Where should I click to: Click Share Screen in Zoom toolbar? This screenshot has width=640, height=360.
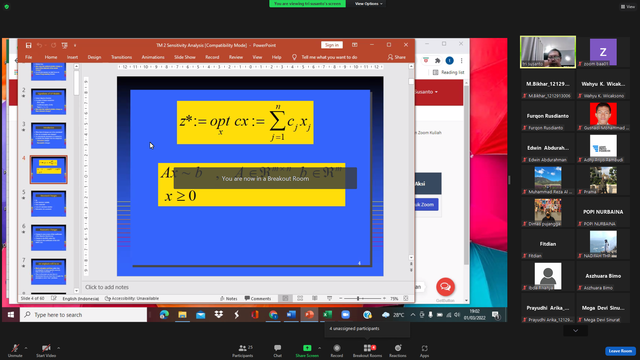click(307, 350)
